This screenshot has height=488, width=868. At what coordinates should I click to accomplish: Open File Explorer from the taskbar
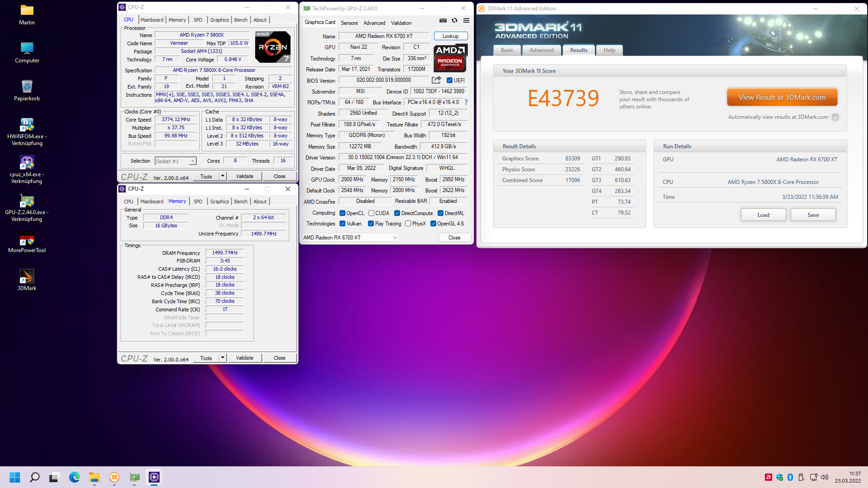coord(94,477)
